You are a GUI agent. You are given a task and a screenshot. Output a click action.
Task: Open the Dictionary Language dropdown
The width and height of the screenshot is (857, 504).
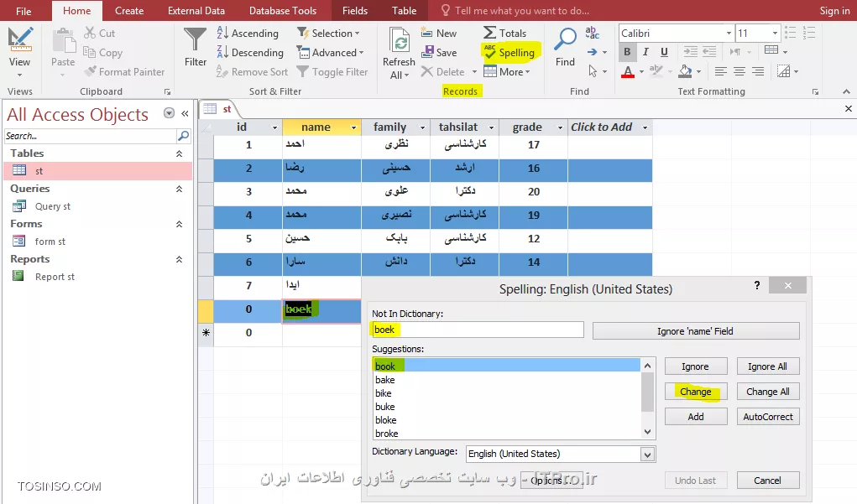tap(646, 454)
